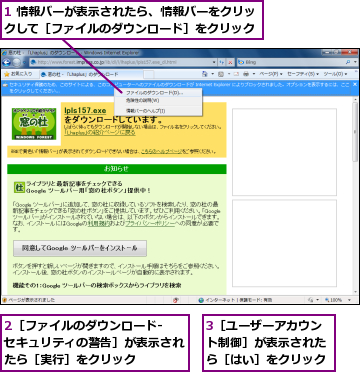The width and height of the screenshot is (360, 372).
Task: Click the red Stop loading icon
Action: 230,62
